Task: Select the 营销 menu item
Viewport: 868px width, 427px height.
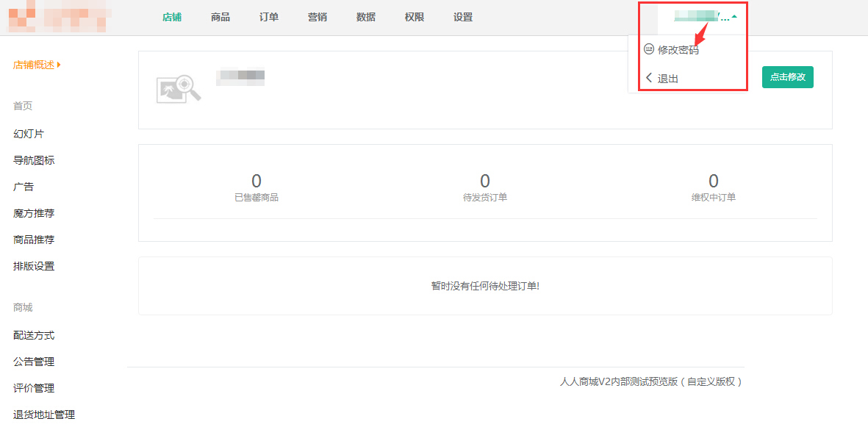Action: pos(318,18)
